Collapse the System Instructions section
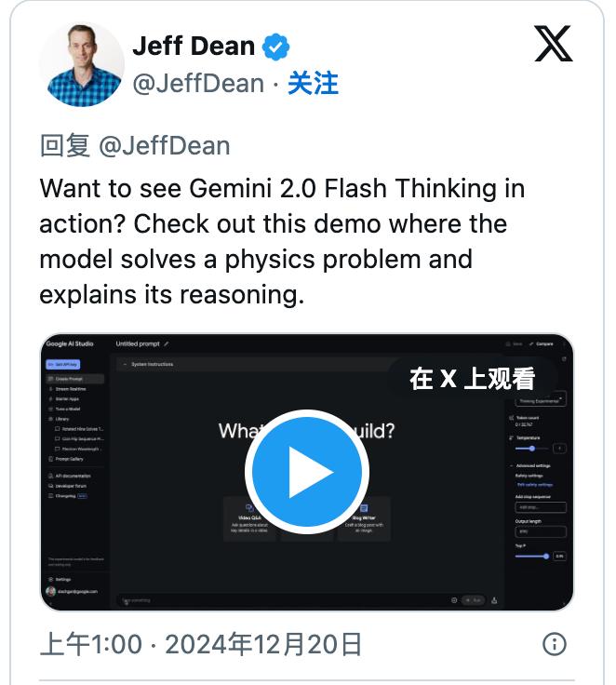Image resolution: width=616 pixels, height=685 pixels. [125, 364]
